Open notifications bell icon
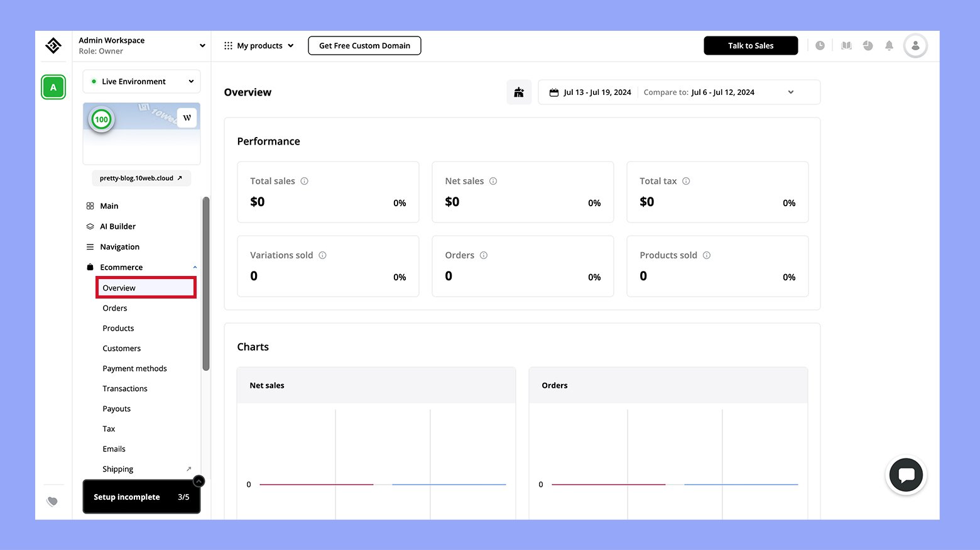Screen dimensions: 980x550 click(889, 46)
